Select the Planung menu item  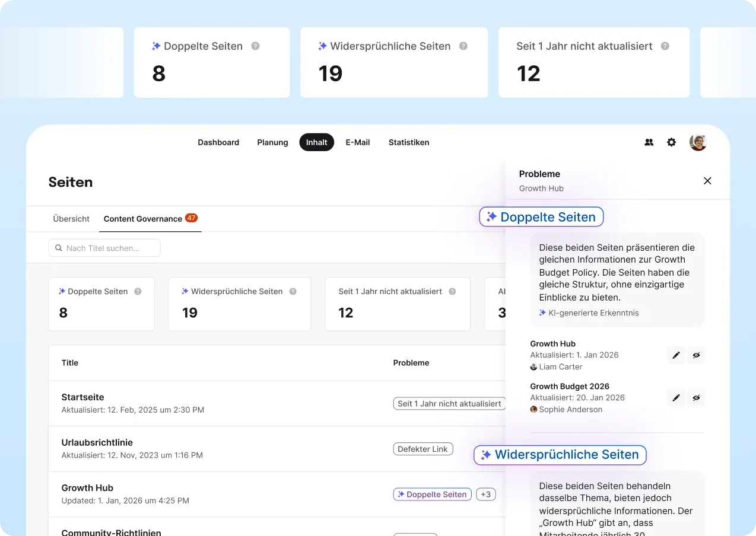pos(272,142)
